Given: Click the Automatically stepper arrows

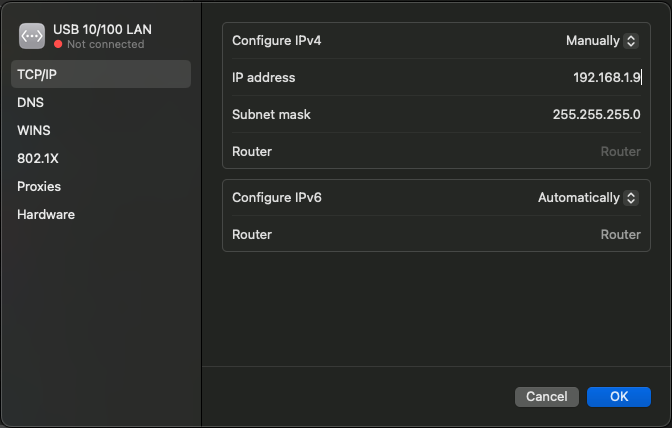Looking at the screenshot, I should pos(630,198).
